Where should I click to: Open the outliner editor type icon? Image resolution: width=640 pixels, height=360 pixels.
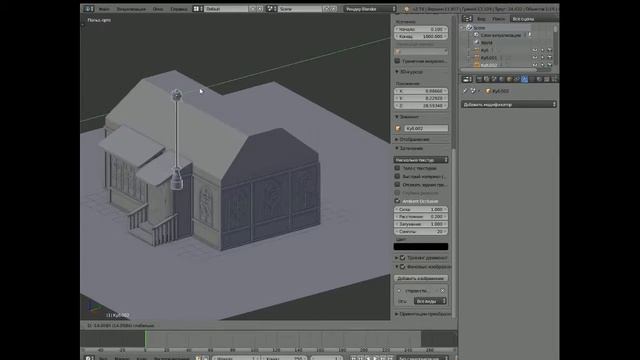pyautogui.click(x=467, y=19)
